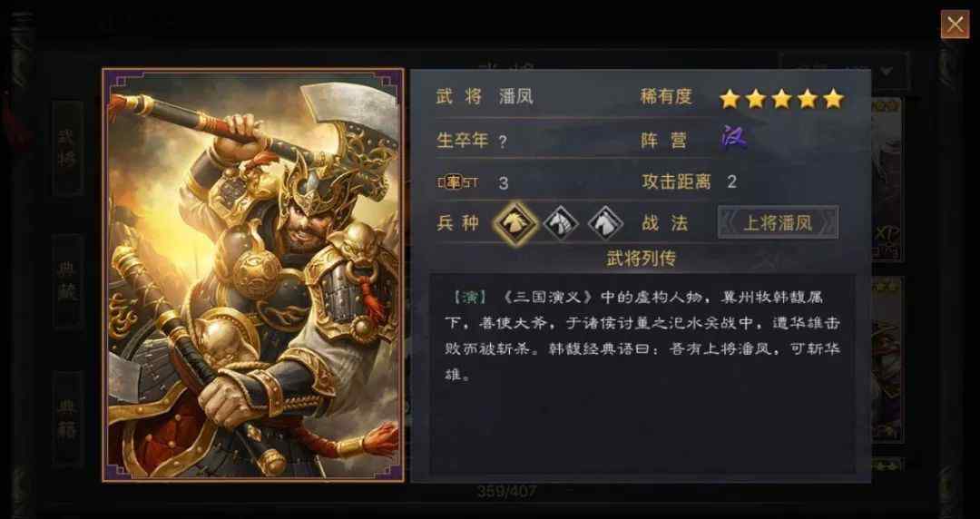Tap the COST 率 badge icon

pyautogui.click(x=457, y=182)
